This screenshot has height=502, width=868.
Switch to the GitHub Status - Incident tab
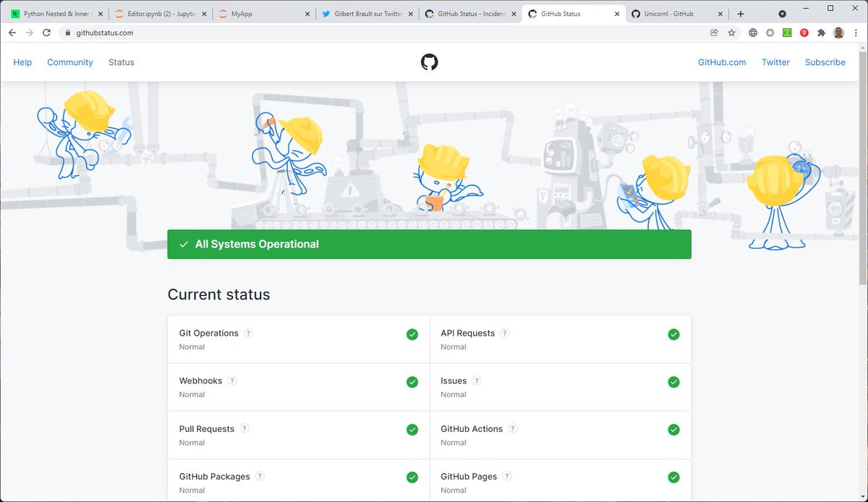pos(470,14)
